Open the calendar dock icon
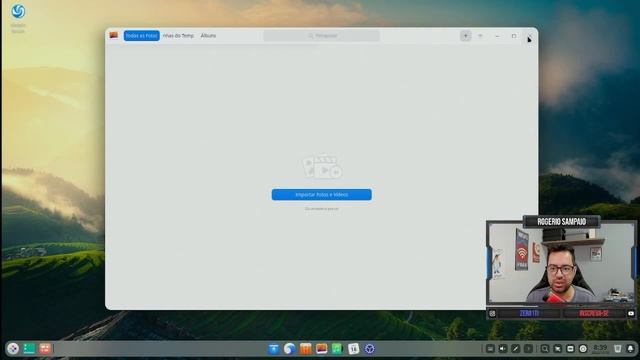The image size is (640, 360). coord(353,349)
